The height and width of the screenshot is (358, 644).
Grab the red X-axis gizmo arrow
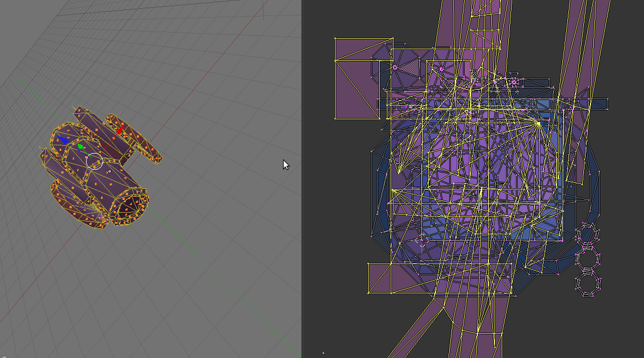tap(120, 131)
